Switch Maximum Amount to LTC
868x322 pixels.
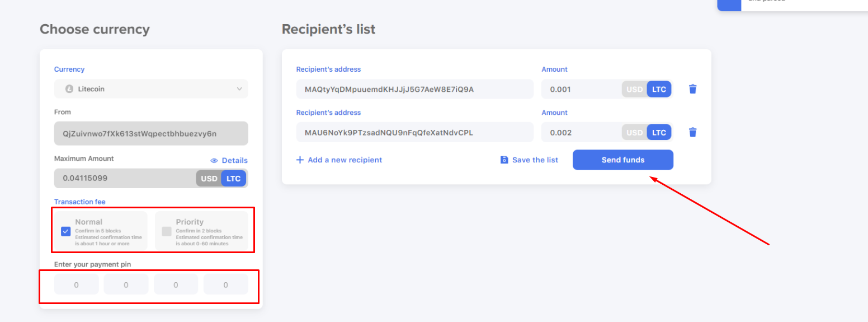(x=234, y=179)
